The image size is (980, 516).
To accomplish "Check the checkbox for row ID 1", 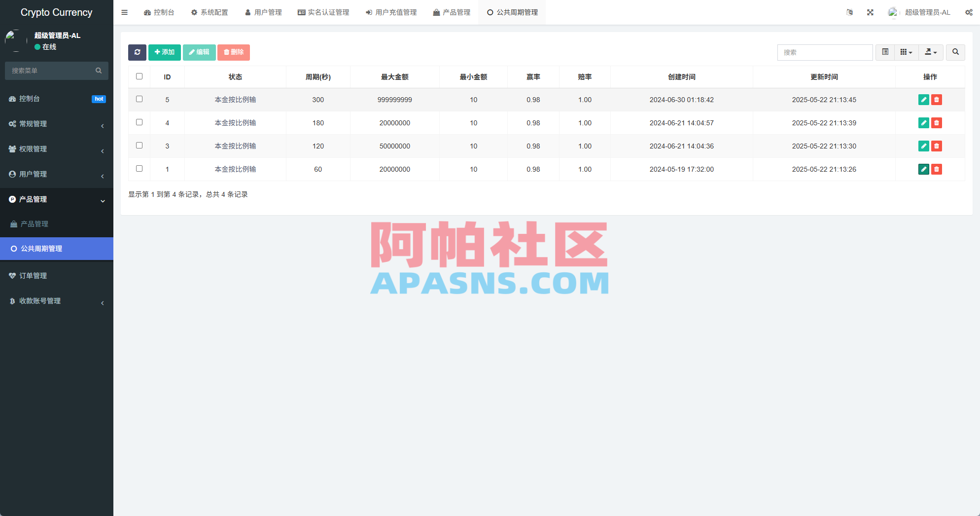I will click(139, 169).
